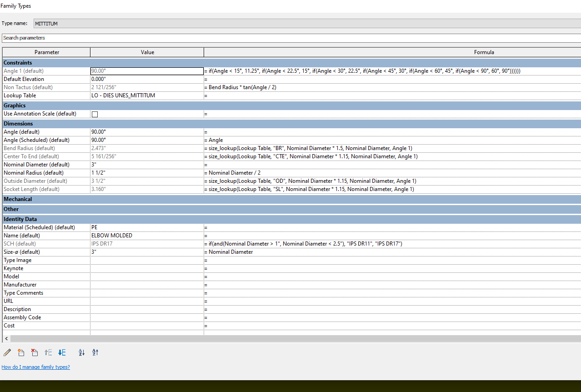Click the Move parameter down icon

click(62, 352)
